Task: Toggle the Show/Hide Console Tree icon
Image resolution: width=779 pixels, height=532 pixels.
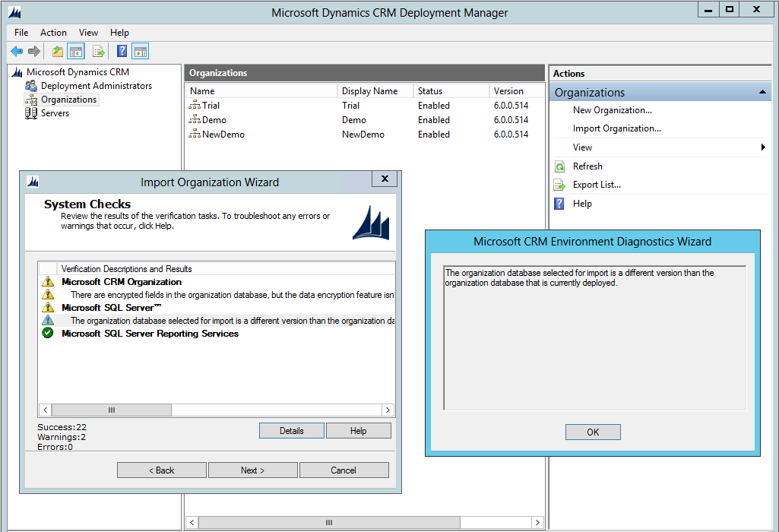Action: click(x=76, y=51)
